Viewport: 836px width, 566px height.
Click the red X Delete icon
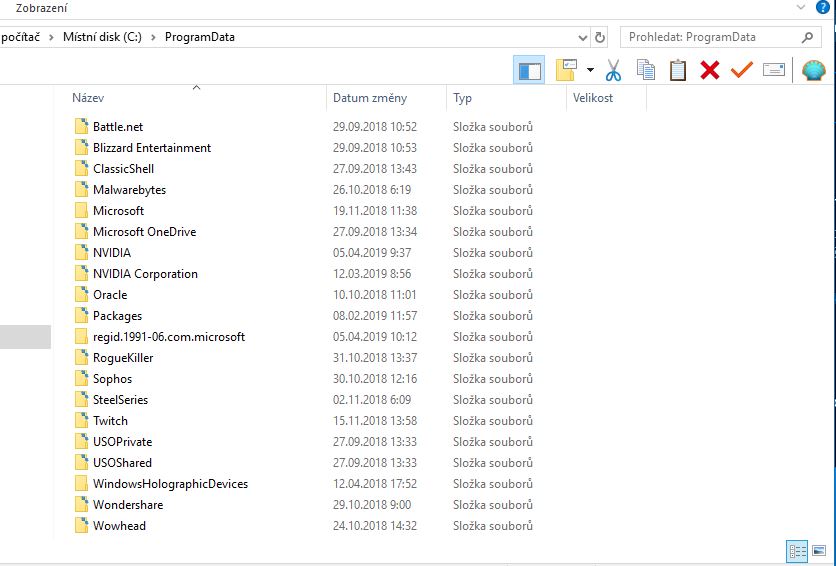pos(710,70)
